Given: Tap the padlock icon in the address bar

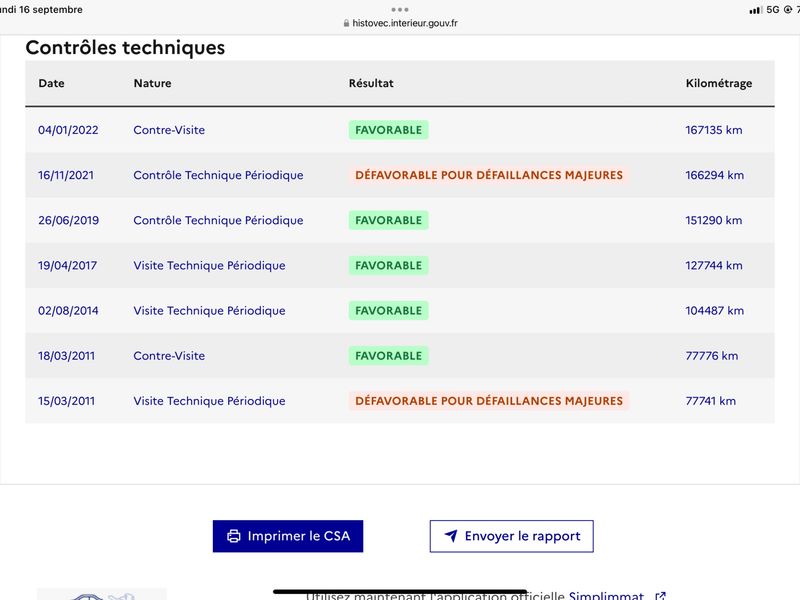Looking at the screenshot, I should pos(346,23).
